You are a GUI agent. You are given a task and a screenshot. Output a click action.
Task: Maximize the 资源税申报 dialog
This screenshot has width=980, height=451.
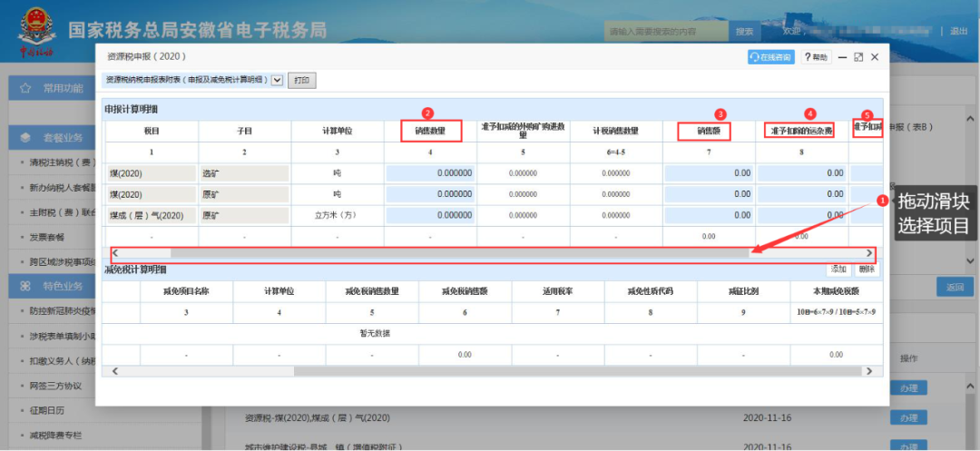click(x=858, y=57)
